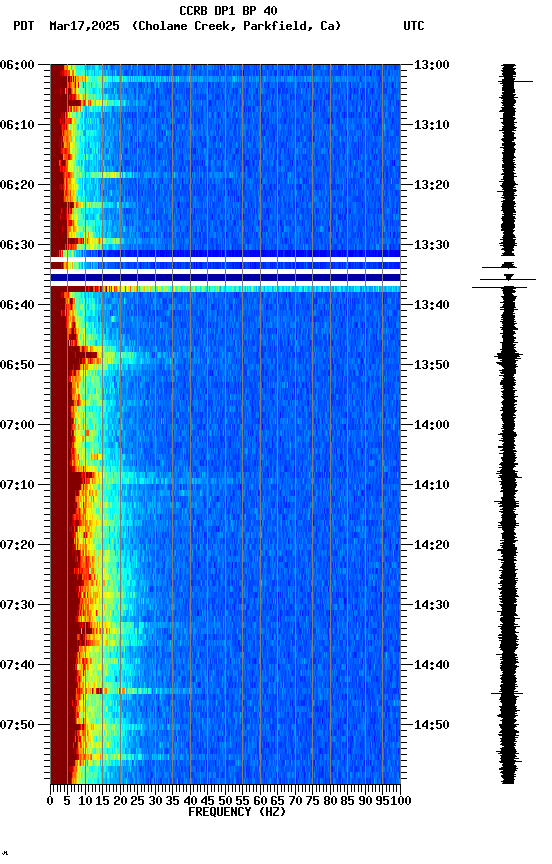The width and height of the screenshot is (552, 864).
Task: Click the '100' frequency axis tick label
Action: pyautogui.click(x=401, y=801)
